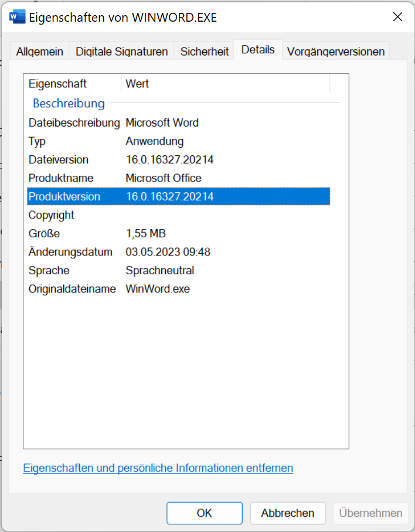This screenshot has height=532, width=415.
Task: Click the value Microsoft Word
Action: pyautogui.click(x=162, y=122)
